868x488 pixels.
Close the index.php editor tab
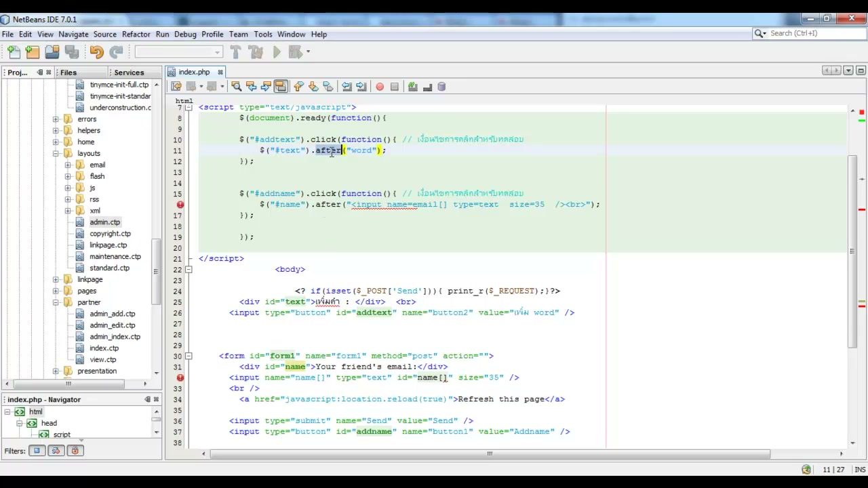pos(220,72)
